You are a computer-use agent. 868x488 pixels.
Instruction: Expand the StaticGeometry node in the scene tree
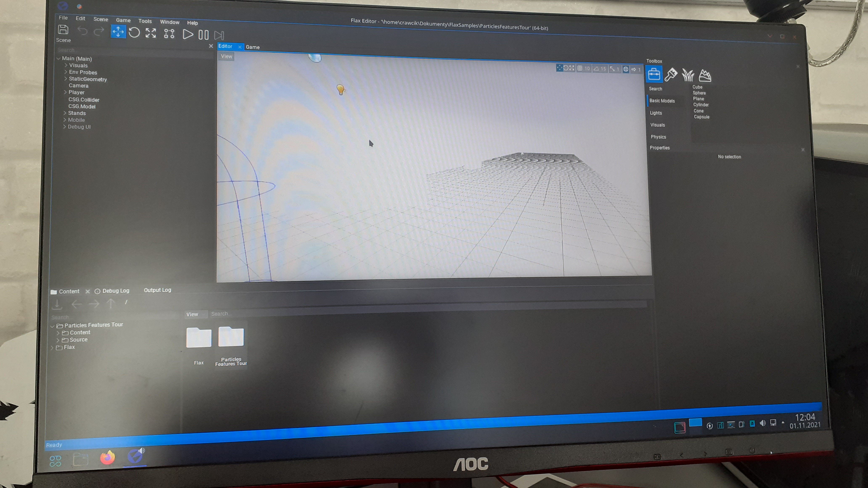coord(65,79)
